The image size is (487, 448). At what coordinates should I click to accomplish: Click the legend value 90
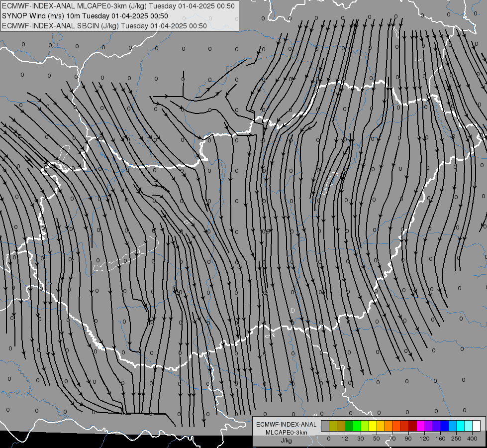coord(408,439)
